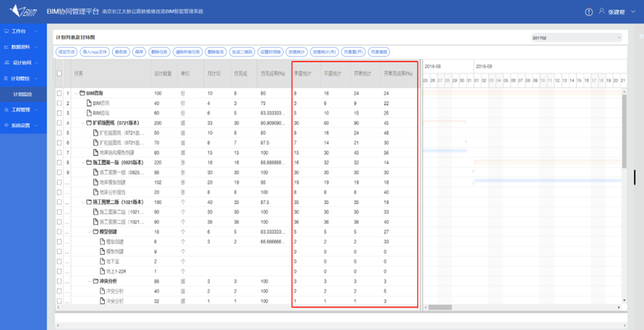Open the 工程管理 sidebar menu
Image resolution: width=644 pixels, height=330 pixels.
click(23, 110)
